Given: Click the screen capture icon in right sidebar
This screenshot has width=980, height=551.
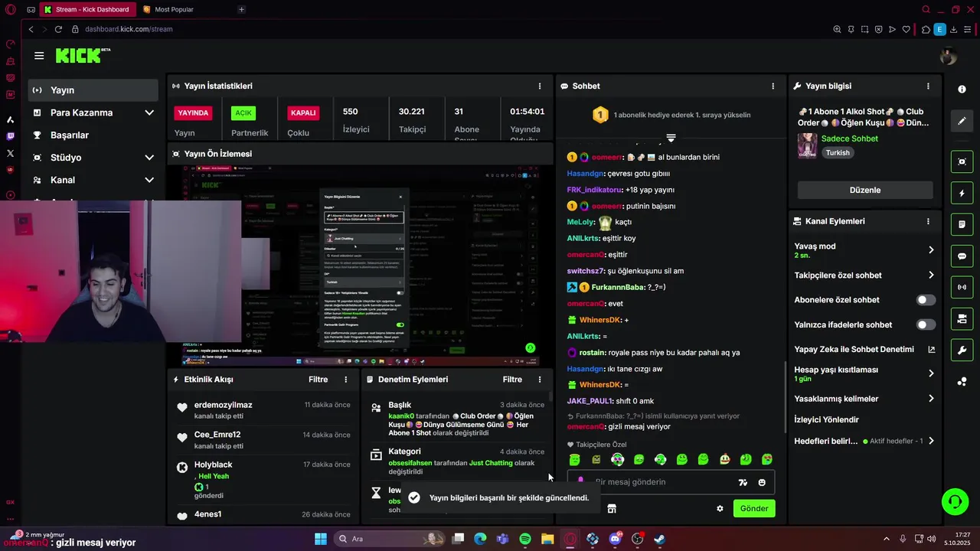Looking at the screenshot, I should [962, 162].
